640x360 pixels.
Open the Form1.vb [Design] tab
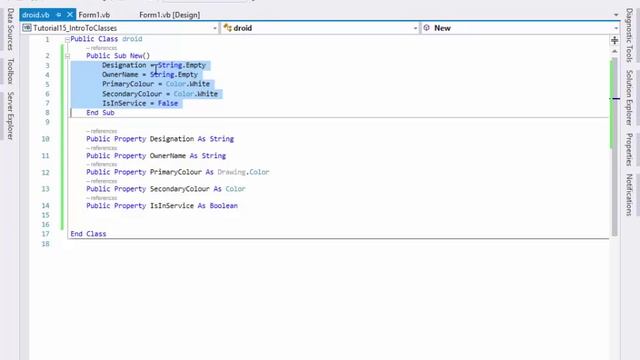pyautogui.click(x=169, y=15)
